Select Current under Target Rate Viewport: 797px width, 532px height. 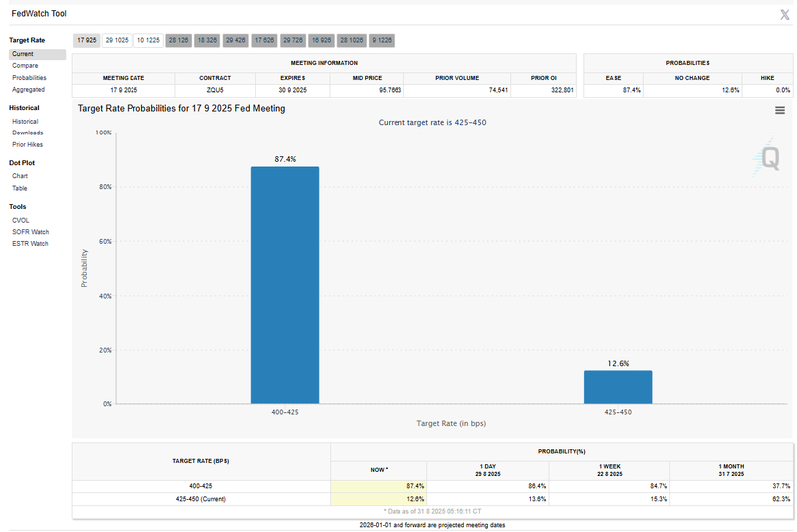[23, 54]
